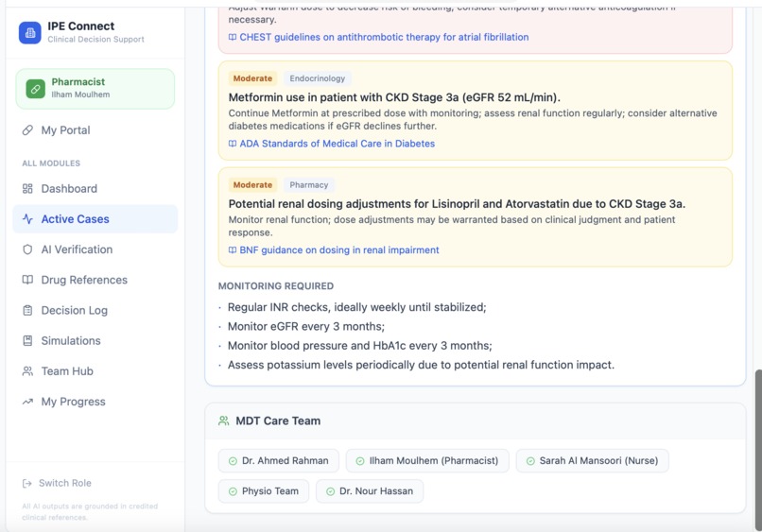
Task: Click the Simulations icon
Action: pyautogui.click(x=27, y=340)
